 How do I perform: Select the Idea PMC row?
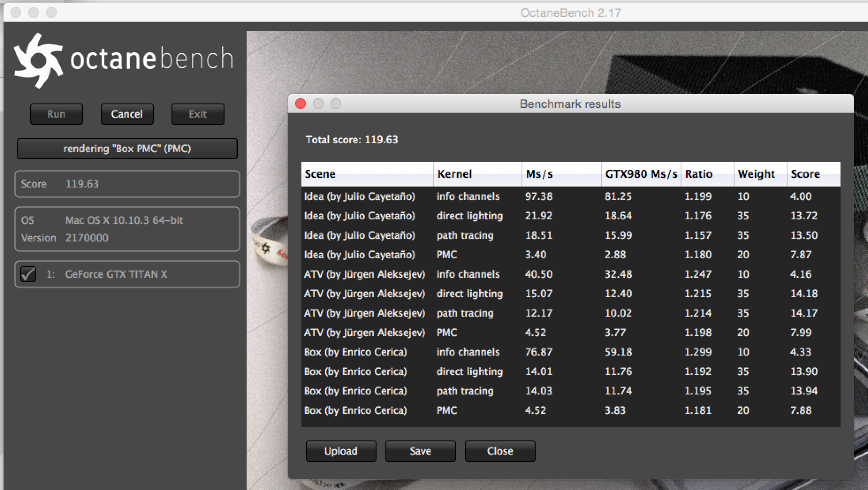tap(571, 255)
